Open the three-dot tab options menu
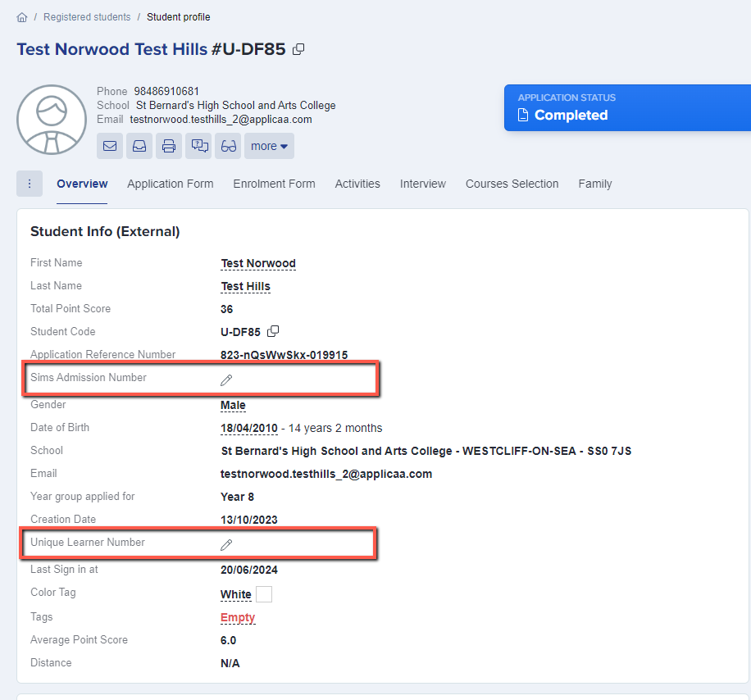 point(30,184)
